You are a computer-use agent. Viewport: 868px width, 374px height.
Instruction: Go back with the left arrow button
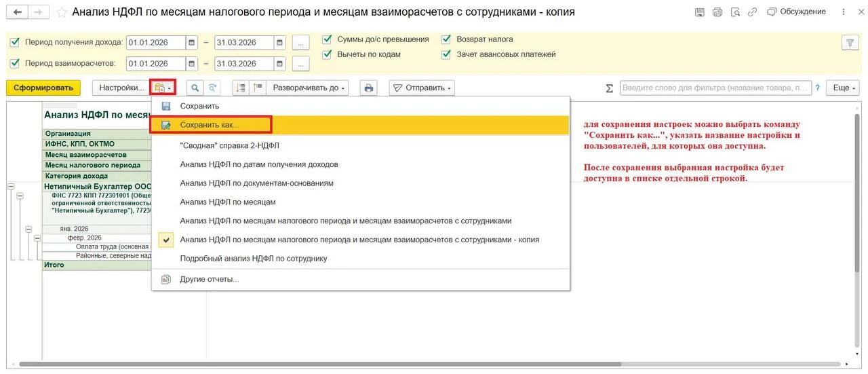pyautogui.click(x=17, y=12)
